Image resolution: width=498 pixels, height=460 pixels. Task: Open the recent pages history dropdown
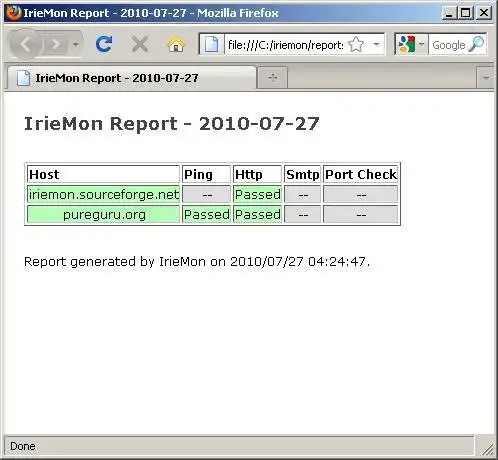[76, 44]
